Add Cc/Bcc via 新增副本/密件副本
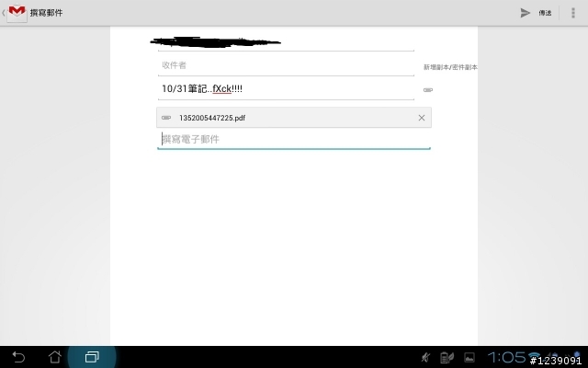Screen dimensions: 588x368 coord(450,67)
